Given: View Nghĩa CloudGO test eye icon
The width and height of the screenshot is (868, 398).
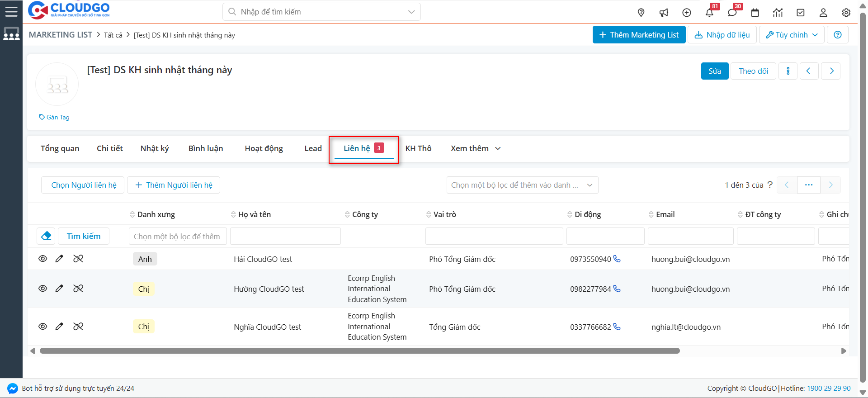Looking at the screenshot, I should pyautogui.click(x=43, y=327).
